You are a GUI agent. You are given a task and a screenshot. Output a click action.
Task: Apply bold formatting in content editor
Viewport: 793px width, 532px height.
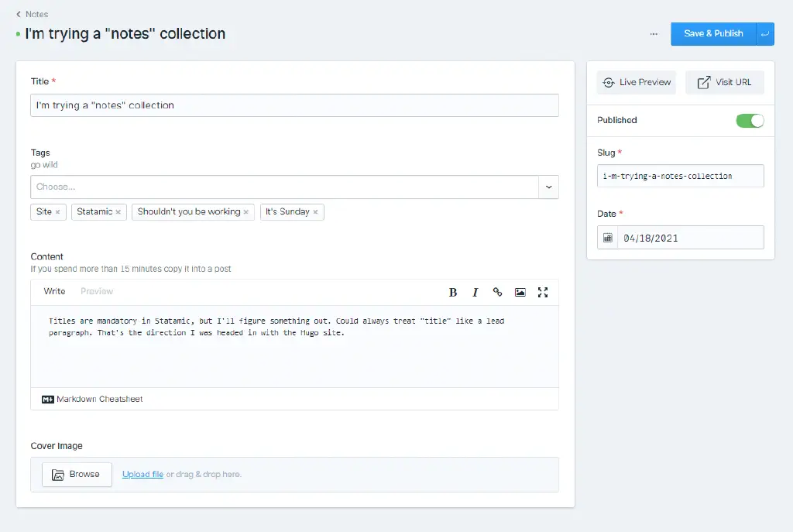(452, 292)
